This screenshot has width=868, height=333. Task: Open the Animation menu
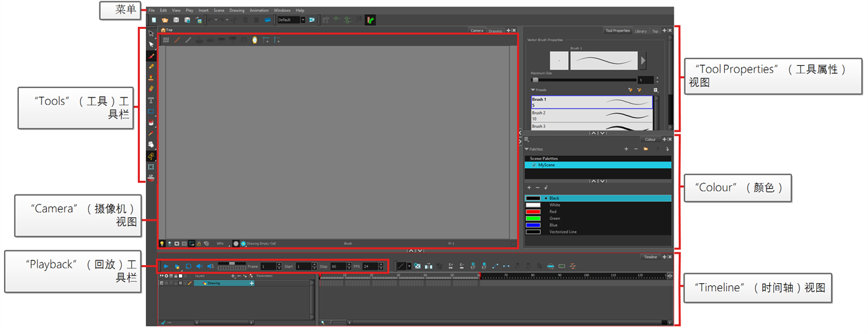pyautogui.click(x=259, y=11)
